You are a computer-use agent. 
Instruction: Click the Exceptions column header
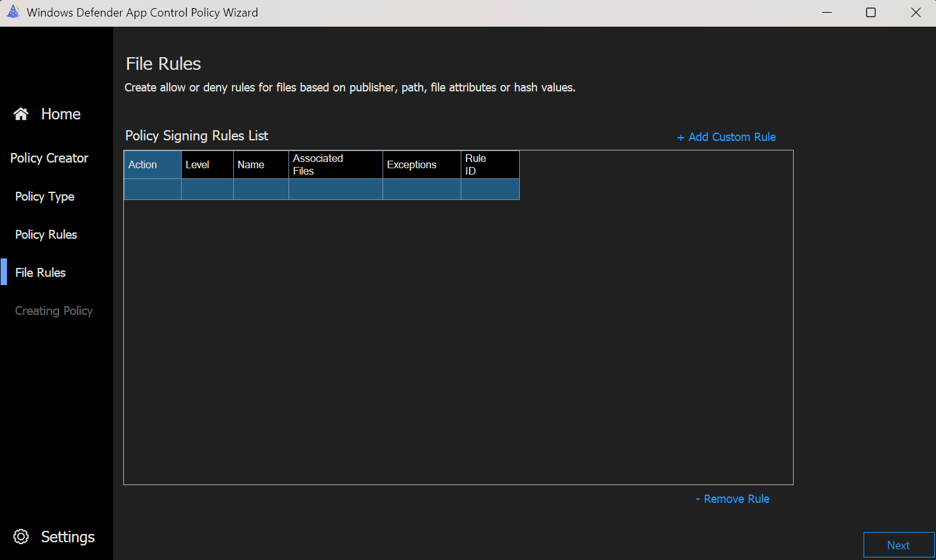(x=421, y=164)
